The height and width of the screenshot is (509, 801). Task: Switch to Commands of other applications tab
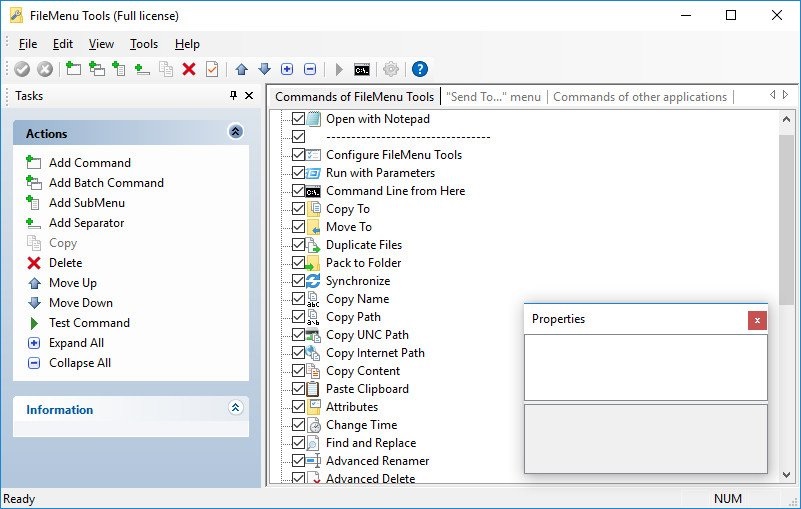pos(640,97)
